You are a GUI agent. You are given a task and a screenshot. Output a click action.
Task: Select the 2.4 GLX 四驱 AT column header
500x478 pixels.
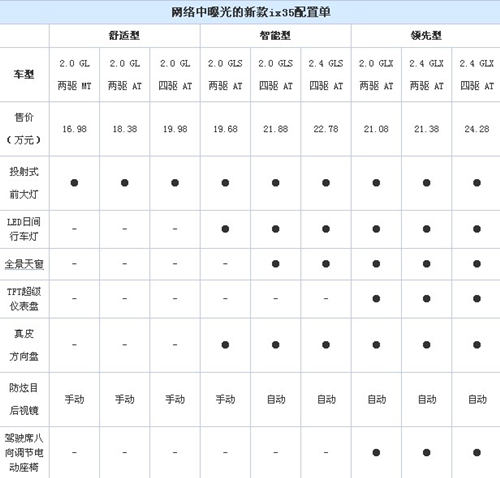[477, 74]
